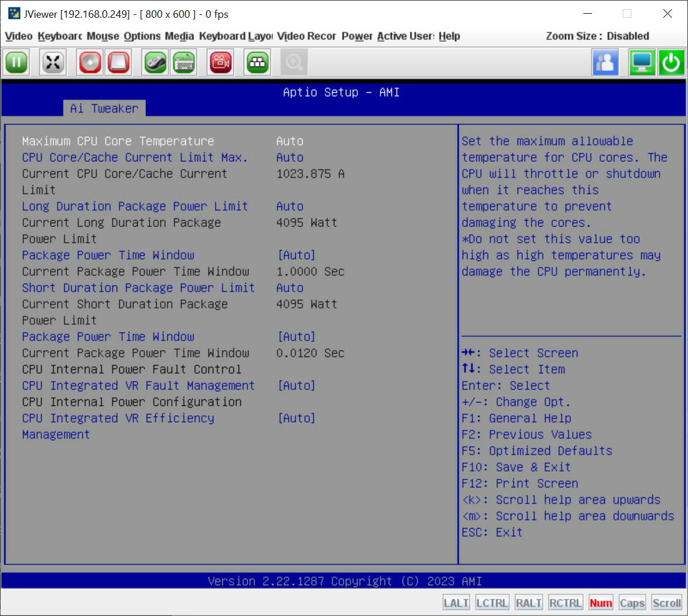Image resolution: width=688 pixels, height=616 pixels.
Task: Click the green power control icon
Action: 671,62
